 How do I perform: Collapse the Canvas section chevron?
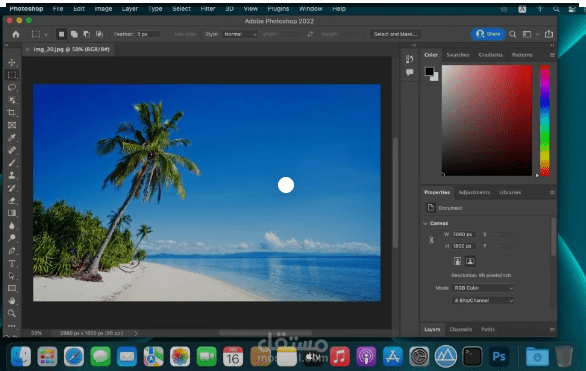click(x=425, y=223)
